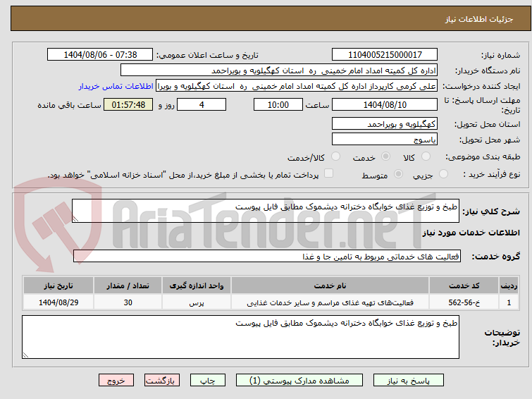This screenshot has height=399, width=532.
Task: Click the service name cell 'فعالیت‌های تهیه غذای مراسم'
Action: tap(330, 302)
